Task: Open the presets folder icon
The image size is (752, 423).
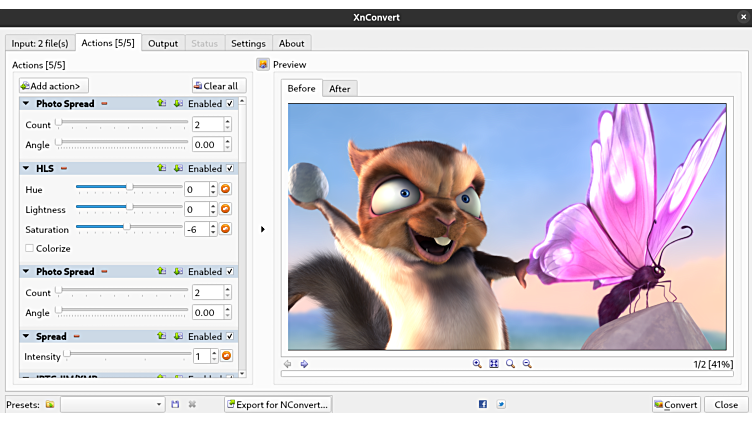Action: tap(50, 404)
